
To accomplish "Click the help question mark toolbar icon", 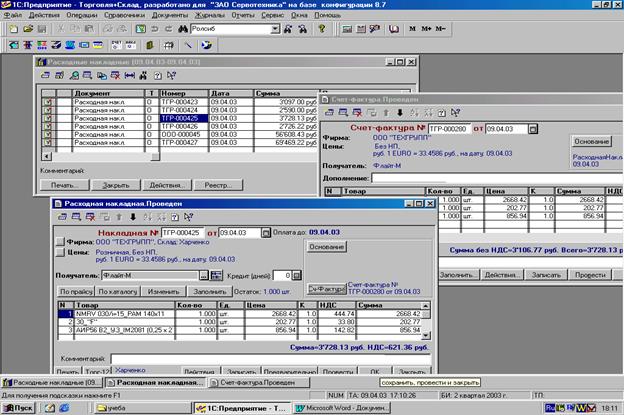I will (319, 30).
